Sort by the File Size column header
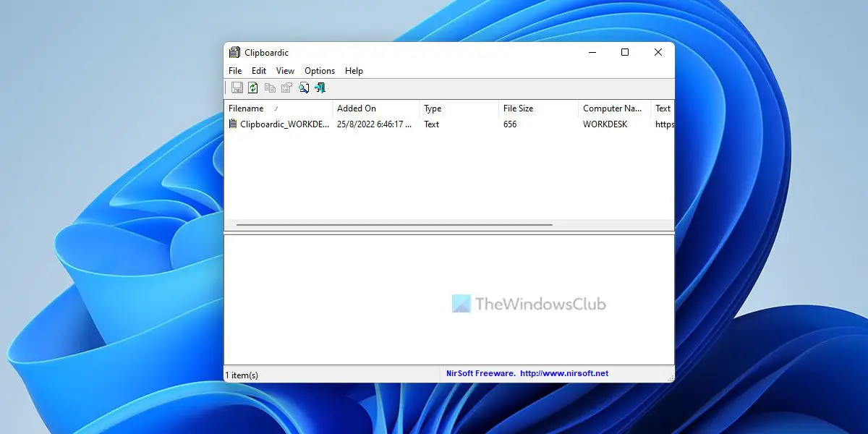The height and width of the screenshot is (434, 868). [x=539, y=109]
